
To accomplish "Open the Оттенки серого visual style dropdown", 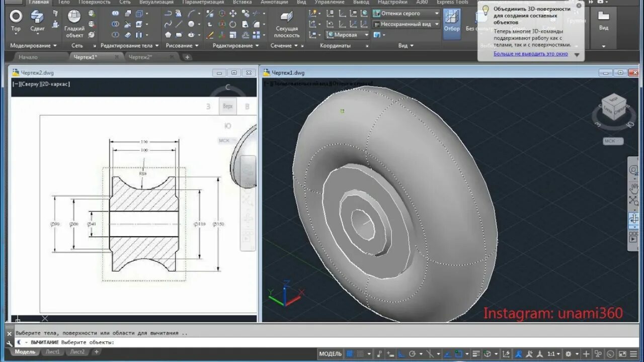I will pyautogui.click(x=406, y=14).
